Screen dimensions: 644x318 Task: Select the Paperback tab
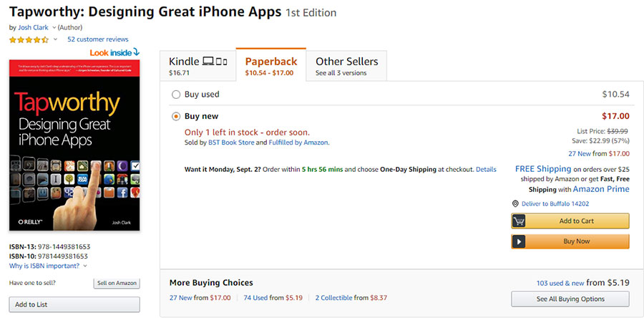click(271, 65)
